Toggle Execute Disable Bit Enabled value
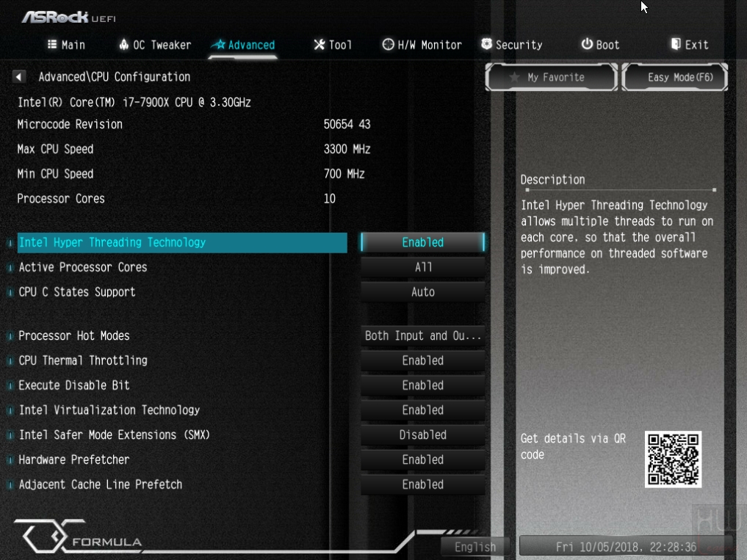 click(x=422, y=385)
